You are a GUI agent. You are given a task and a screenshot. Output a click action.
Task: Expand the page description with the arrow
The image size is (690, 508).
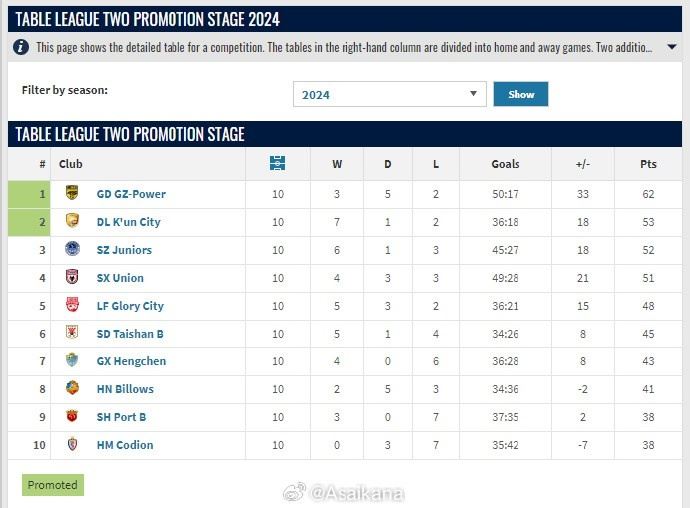(671, 47)
